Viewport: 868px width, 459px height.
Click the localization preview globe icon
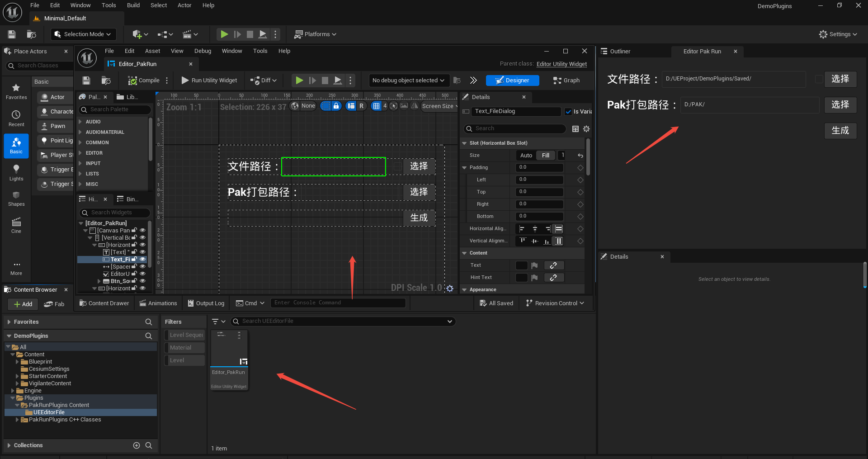point(295,106)
